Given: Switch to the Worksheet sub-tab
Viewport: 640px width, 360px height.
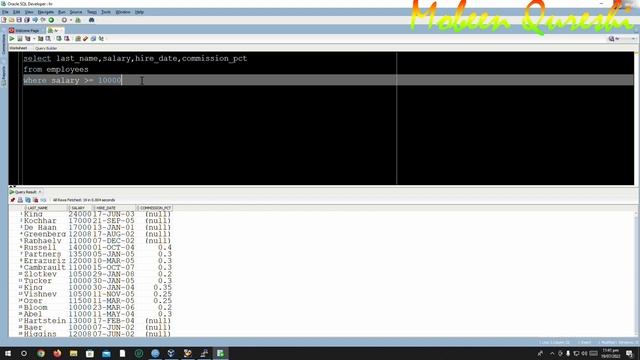Looking at the screenshot, I should (18, 48).
